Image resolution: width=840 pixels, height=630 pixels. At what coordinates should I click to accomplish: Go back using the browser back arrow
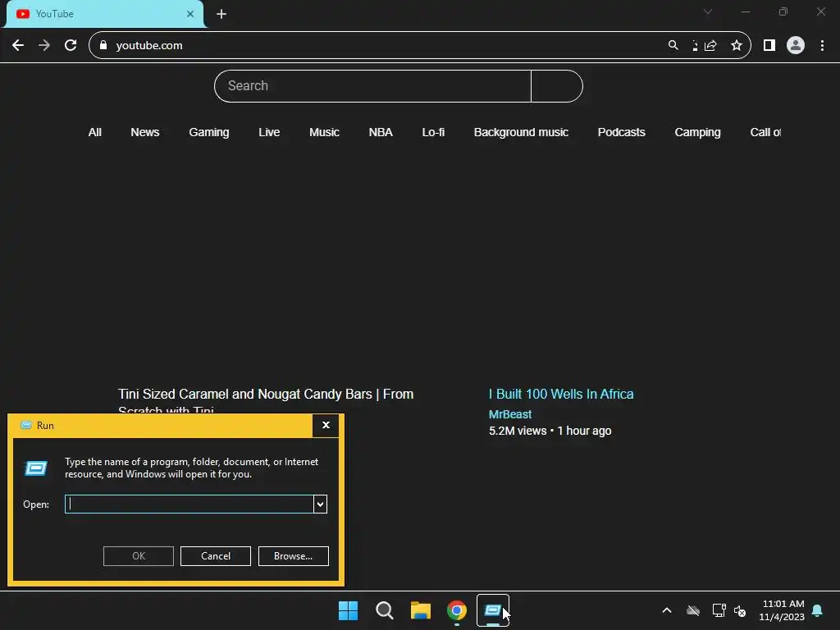(x=18, y=46)
